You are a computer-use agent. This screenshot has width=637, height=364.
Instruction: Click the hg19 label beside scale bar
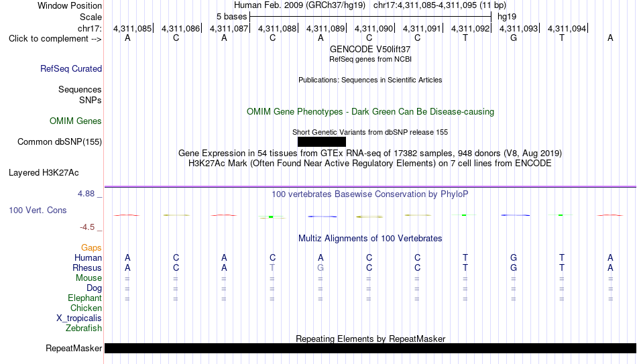coord(507,17)
